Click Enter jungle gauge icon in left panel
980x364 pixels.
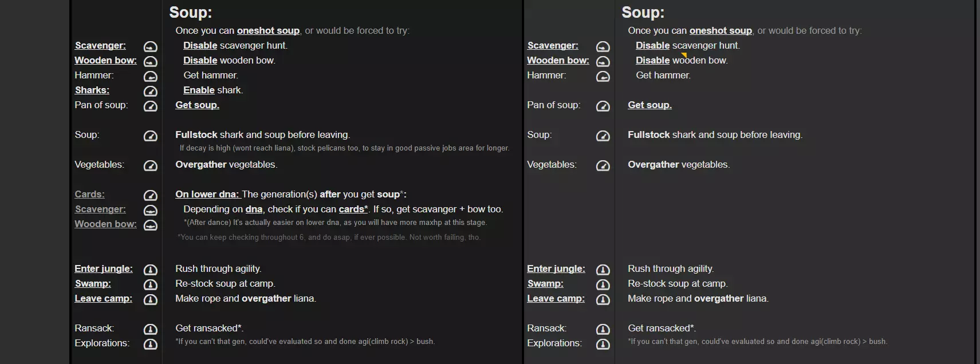pyautogui.click(x=150, y=270)
